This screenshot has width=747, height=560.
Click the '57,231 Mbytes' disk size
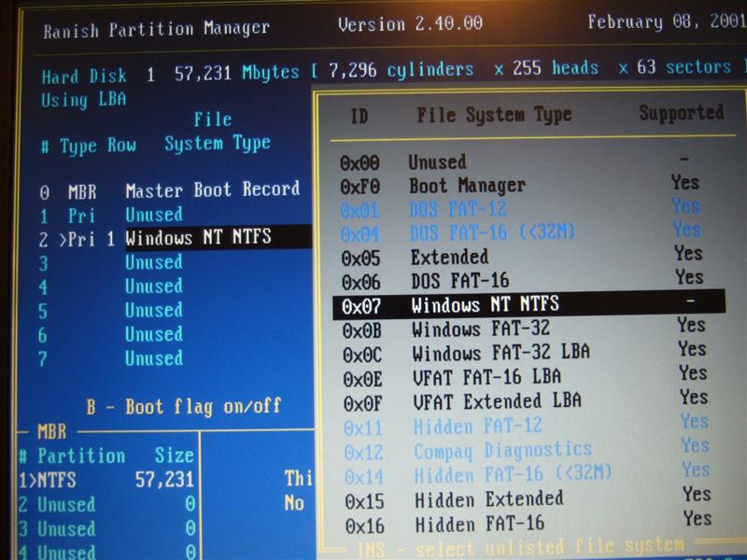(237, 73)
